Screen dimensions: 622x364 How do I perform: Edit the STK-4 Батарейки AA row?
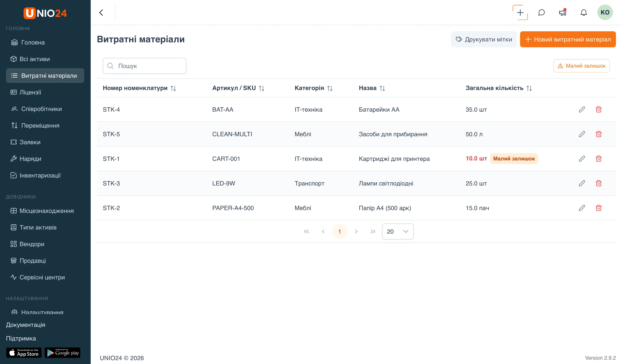pyautogui.click(x=582, y=109)
